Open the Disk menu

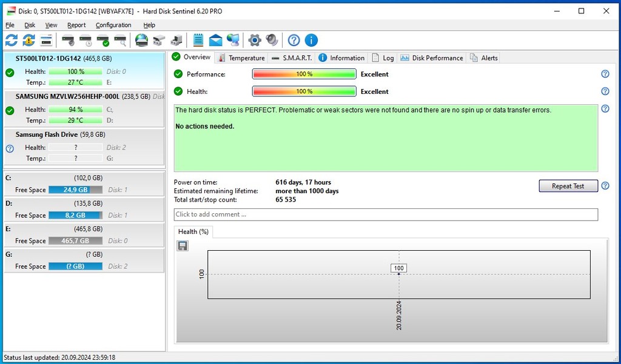click(x=30, y=25)
